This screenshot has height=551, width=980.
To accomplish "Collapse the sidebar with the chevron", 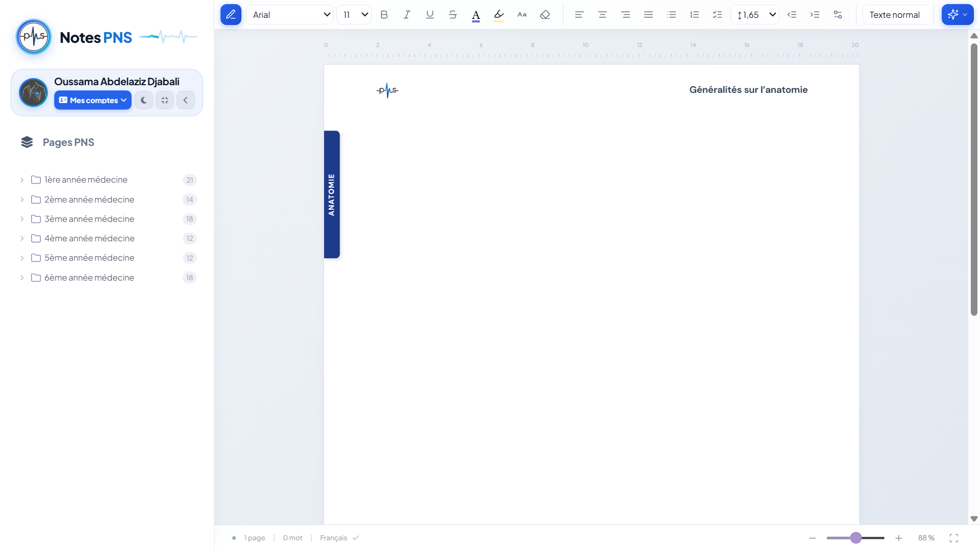I will pos(186,100).
